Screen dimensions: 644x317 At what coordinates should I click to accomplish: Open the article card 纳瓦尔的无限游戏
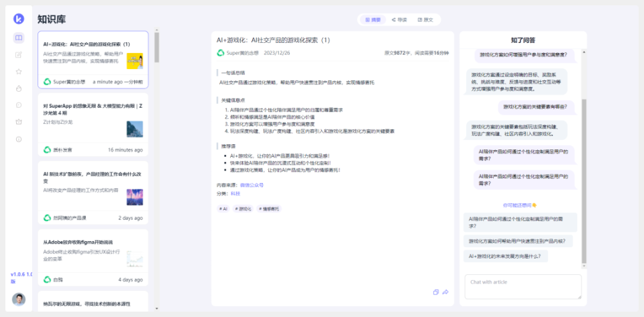(x=93, y=301)
